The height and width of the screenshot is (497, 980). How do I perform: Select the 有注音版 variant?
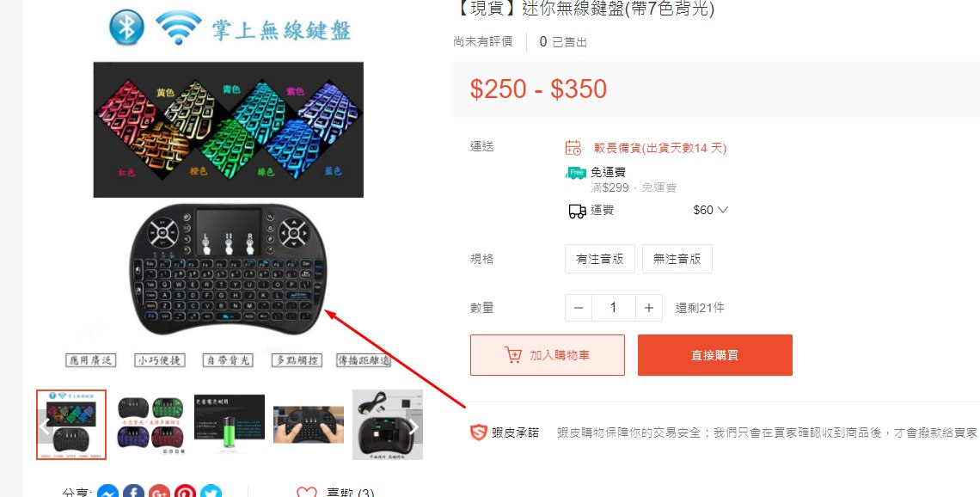click(600, 259)
